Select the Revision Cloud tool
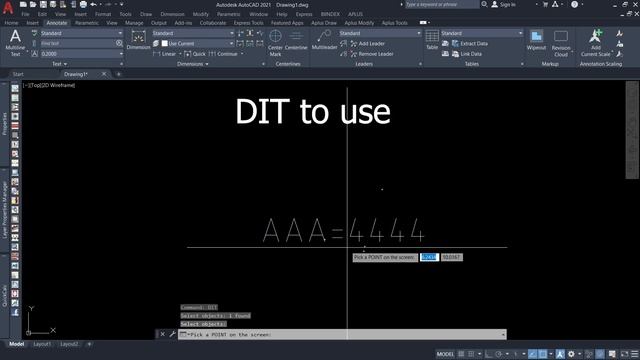This screenshot has width=640, height=360. pyautogui.click(x=561, y=43)
